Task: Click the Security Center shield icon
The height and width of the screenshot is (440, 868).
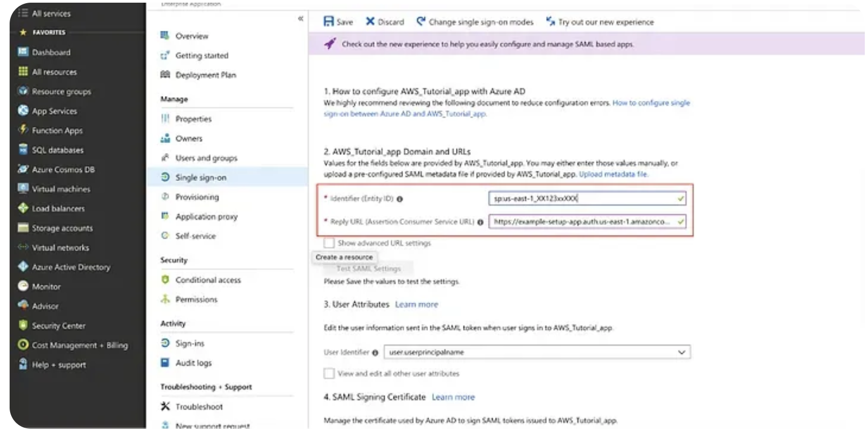Action: [x=23, y=325]
